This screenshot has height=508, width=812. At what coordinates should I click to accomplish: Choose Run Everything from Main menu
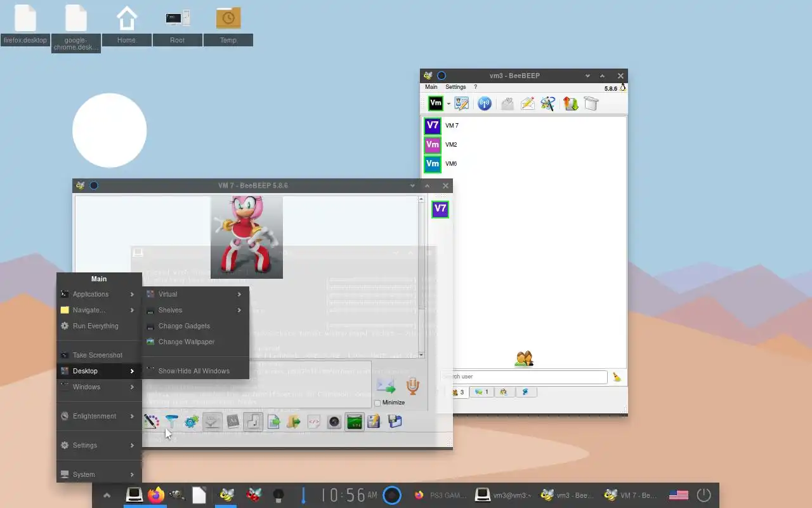(99, 326)
